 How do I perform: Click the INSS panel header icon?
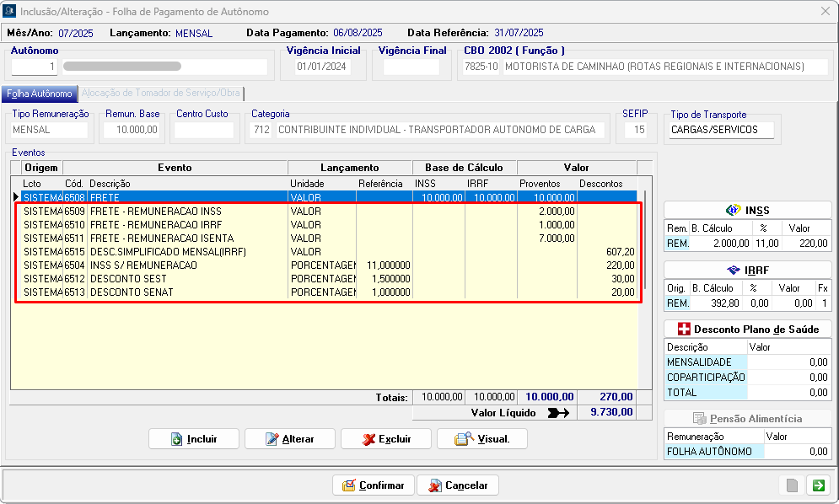(x=733, y=211)
